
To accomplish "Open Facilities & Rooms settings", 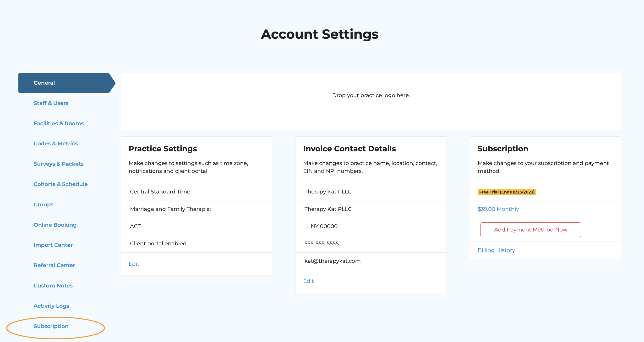I will point(59,123).
